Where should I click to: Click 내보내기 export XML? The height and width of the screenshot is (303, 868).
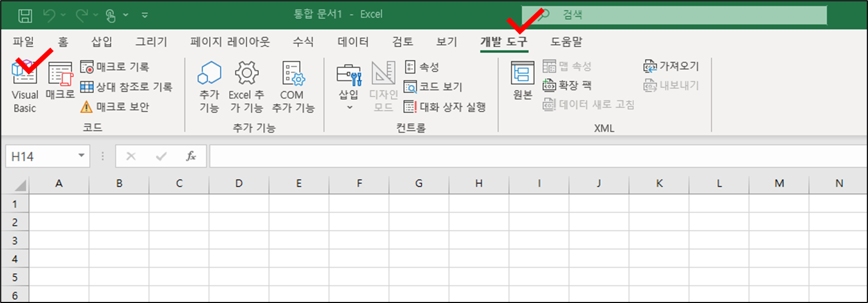671,85
